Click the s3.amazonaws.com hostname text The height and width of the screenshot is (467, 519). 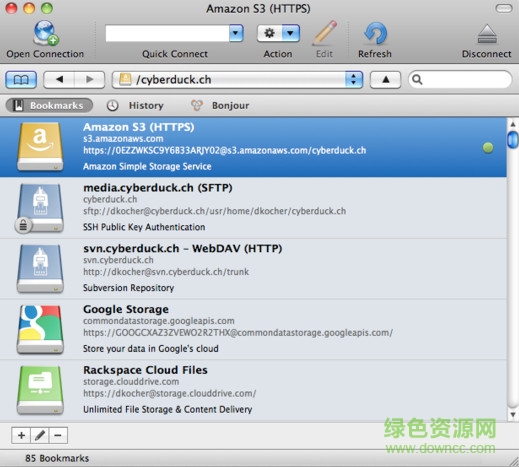point(123,139)
